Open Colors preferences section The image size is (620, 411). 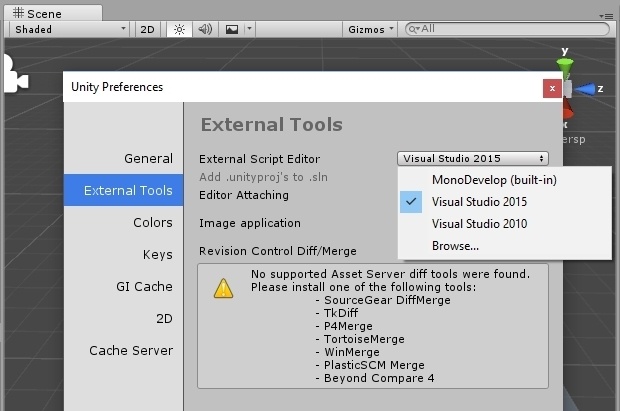coord(123,222)
